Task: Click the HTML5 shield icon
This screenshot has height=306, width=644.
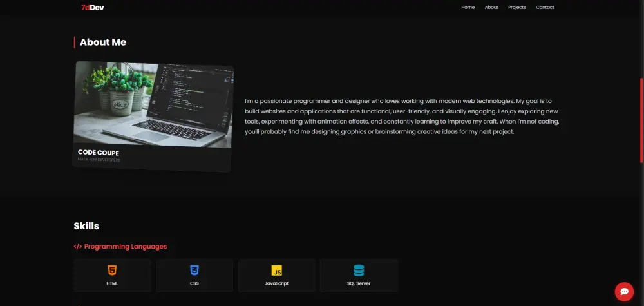Action: [112, 271]
